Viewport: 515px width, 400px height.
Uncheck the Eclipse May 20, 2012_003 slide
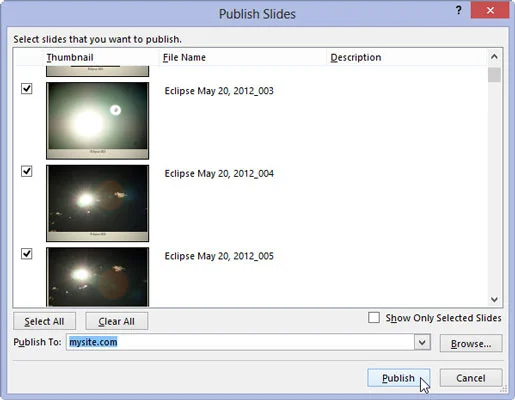27,89
